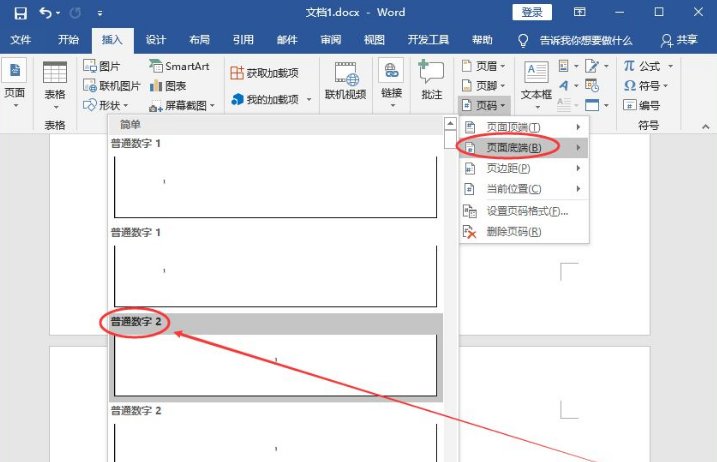
Task: Choose the first 普通数字 1 thumbnail
Action: pos(275,187)
